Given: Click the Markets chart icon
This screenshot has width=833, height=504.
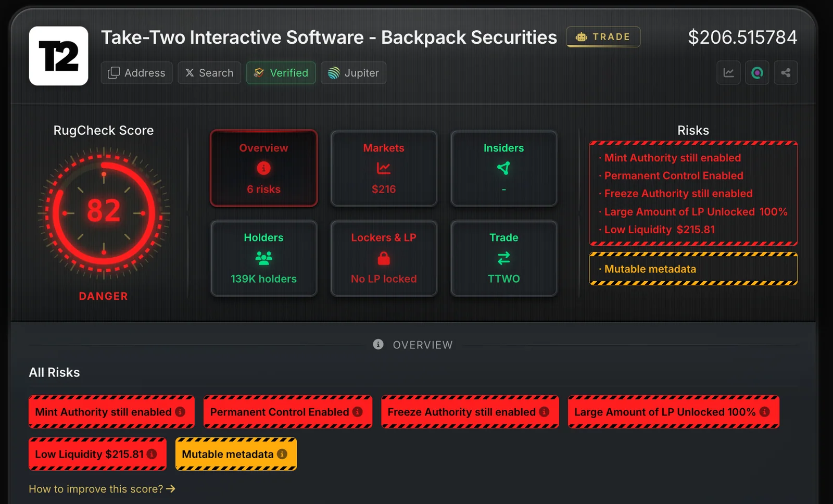Looking at the screenshot, I should 384,168.
